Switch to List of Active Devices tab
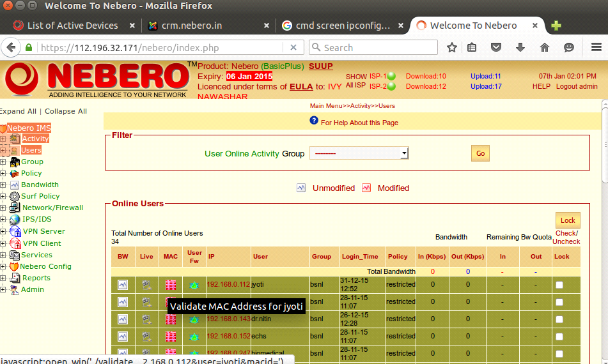This screenshot has height=364, width=608. click(x=72, y=26)
